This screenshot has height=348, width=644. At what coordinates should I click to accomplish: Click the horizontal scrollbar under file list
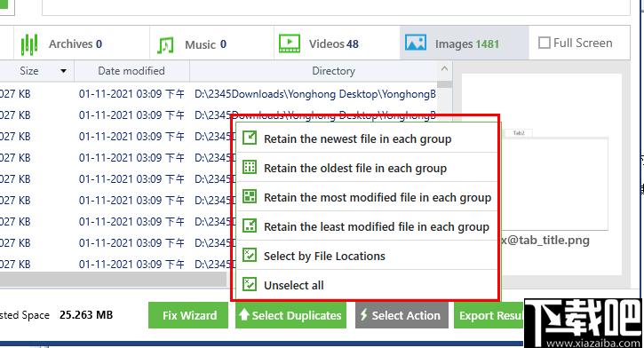114,279
